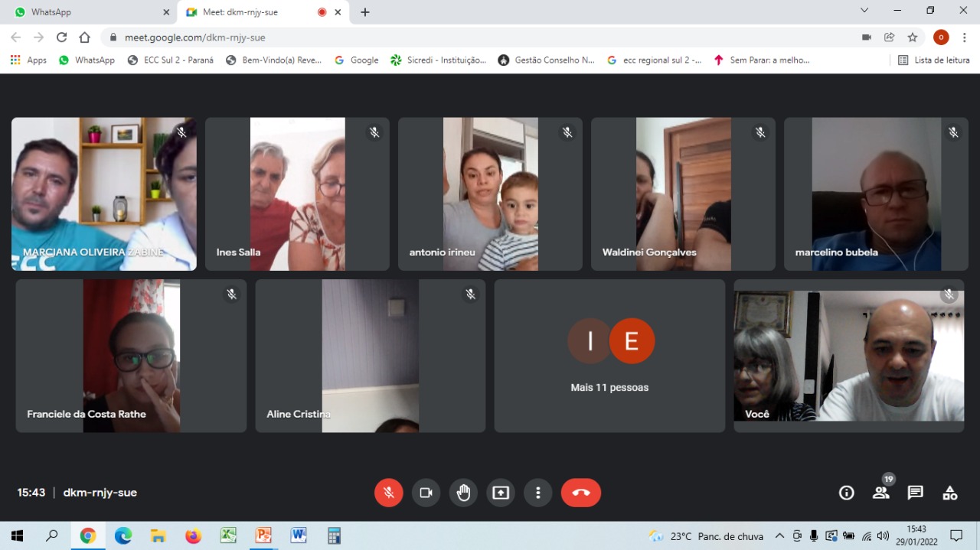Open more options menu in Meet
This screenshot has height=550, width=980.
point(538,493)
